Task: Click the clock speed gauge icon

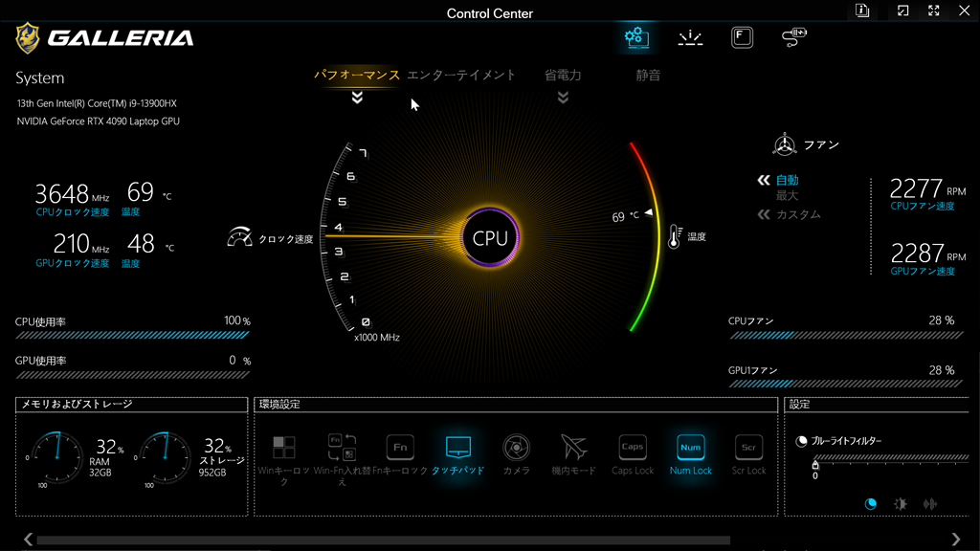Action: pos(239,237)
